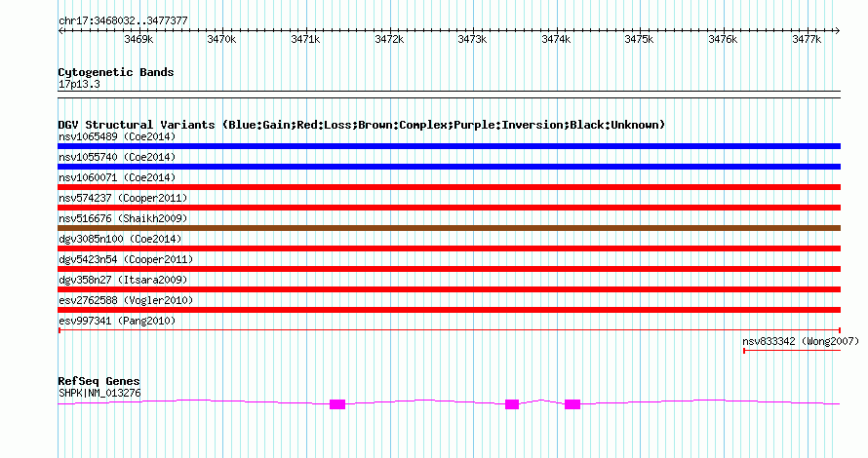The image size is (868, 458).
Task: Click the Cytogenetic Bands track title
Action: pos(116,72)
